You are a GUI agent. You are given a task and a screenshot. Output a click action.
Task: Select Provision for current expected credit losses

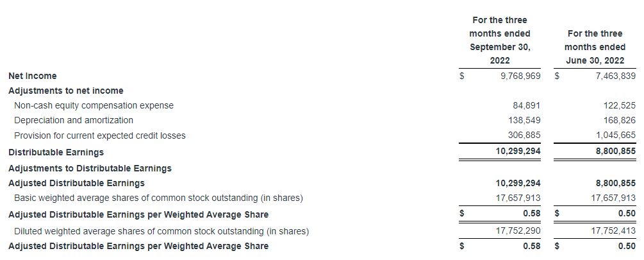coord(99,135)
